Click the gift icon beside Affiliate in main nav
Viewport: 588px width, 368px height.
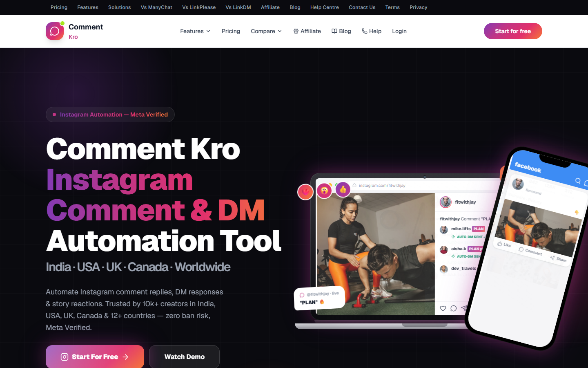pyautogui.click(x=296, y=31)
